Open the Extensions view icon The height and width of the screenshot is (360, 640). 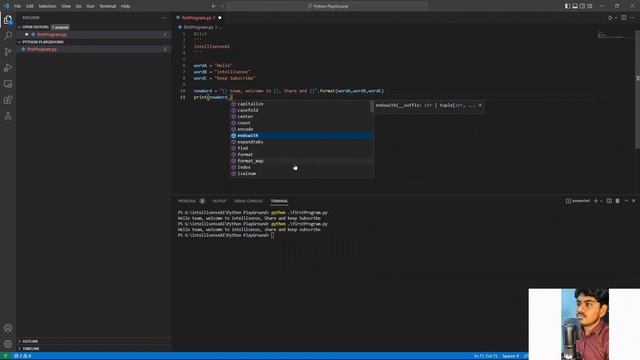click(8, 100)
